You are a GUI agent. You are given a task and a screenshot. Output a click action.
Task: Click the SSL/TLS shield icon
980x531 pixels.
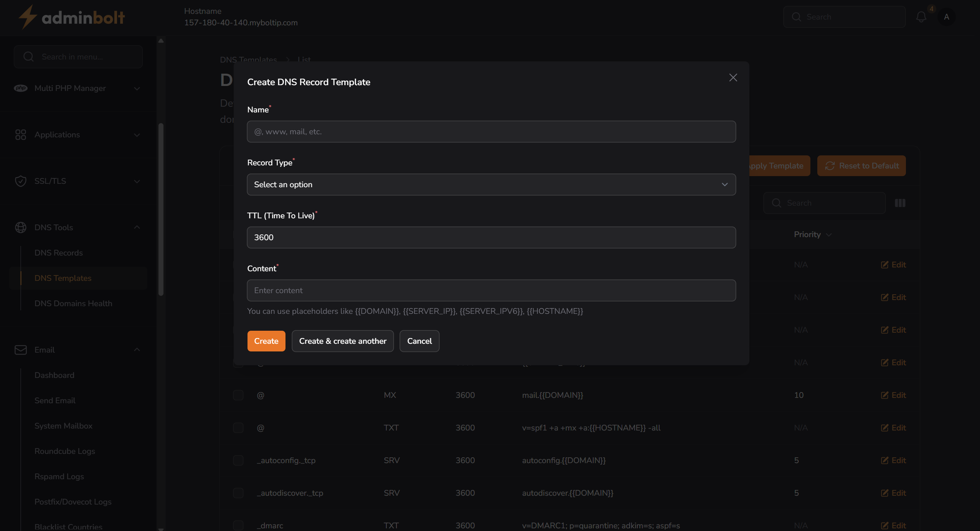pos(21,181)
